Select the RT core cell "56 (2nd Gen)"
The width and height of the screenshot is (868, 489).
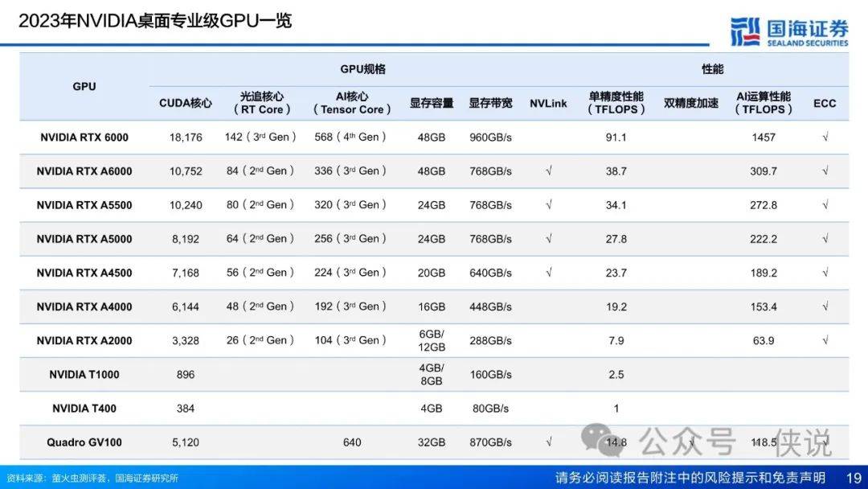tap(260, 273)
